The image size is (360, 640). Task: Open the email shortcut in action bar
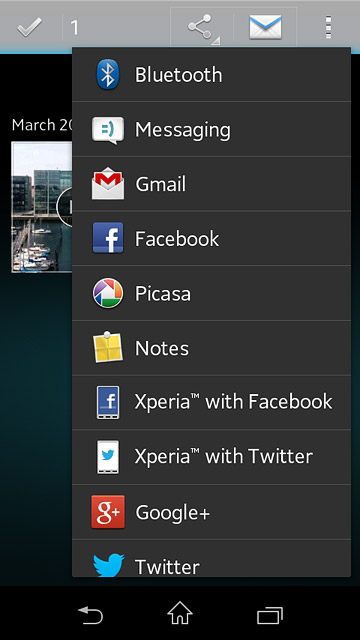pyautogui.click(x=265, y=27)
